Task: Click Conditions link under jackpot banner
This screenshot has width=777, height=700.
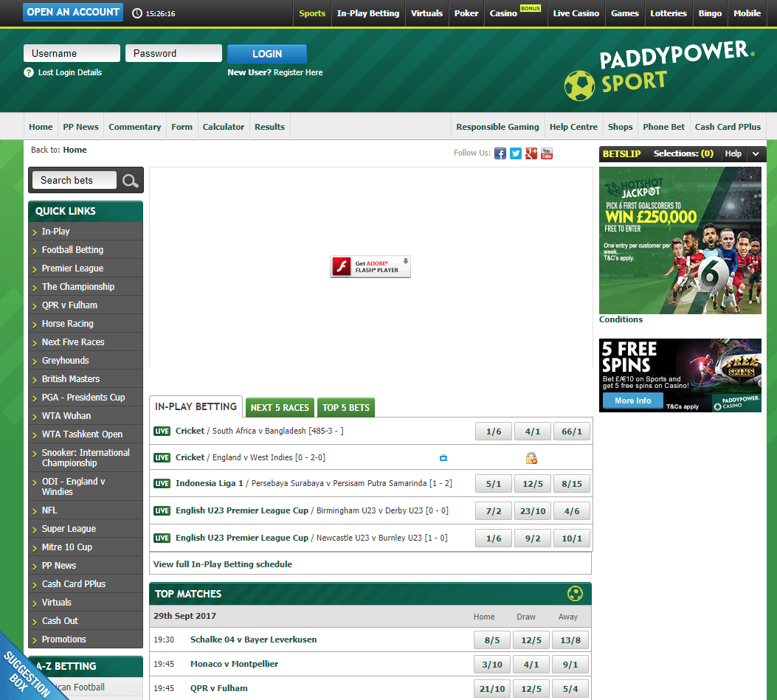Action: [621, 319]
